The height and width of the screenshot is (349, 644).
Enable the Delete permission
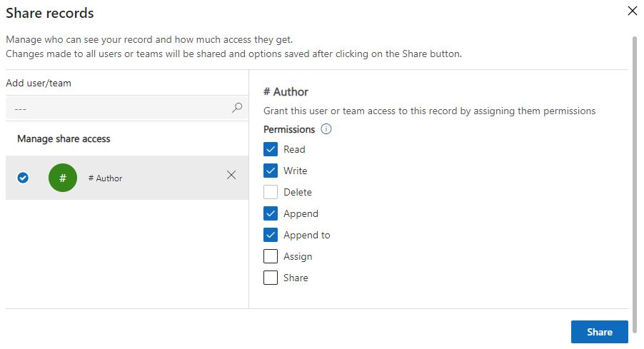pyautogui.click(x=271, y=192)
